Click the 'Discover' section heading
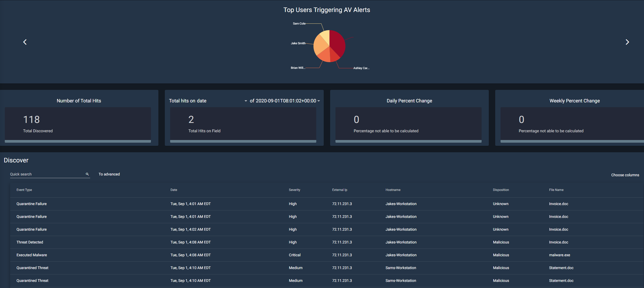 pyautogui.click(x=16, y=160)
